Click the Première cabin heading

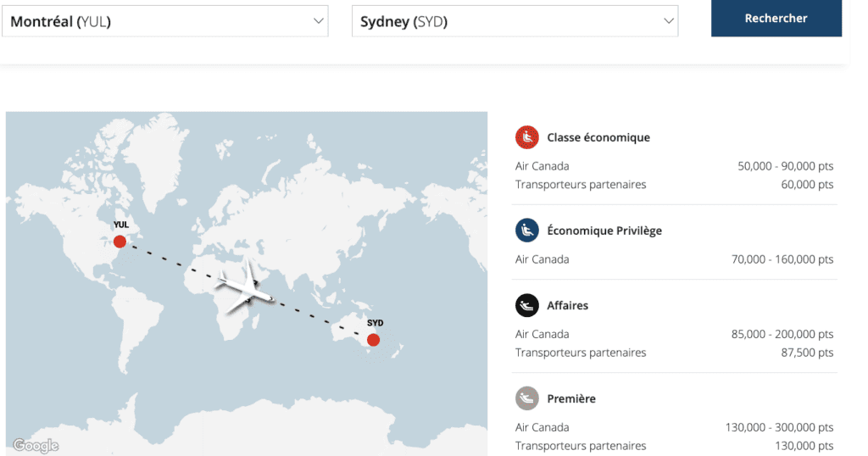[x=571, y=398]
